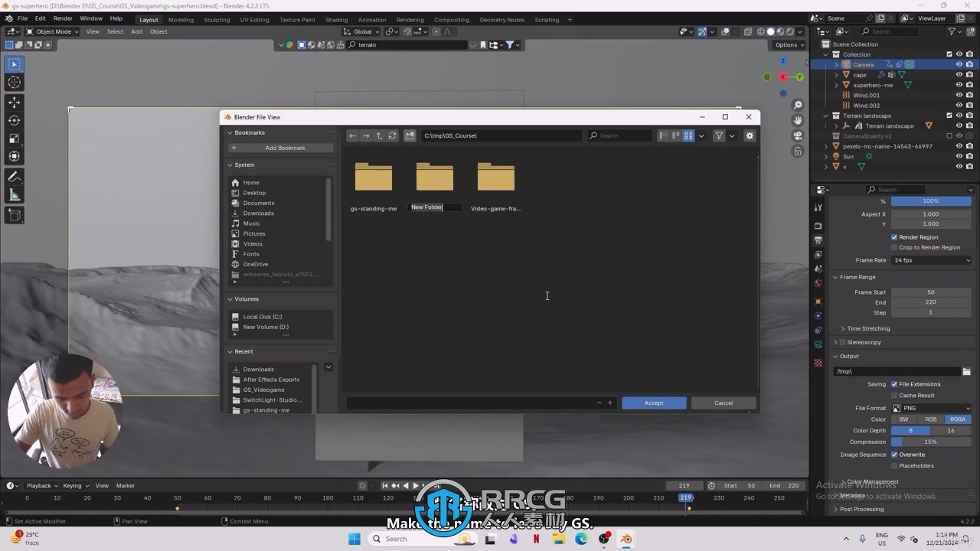Select RGBA color mode button

[958, 419]
